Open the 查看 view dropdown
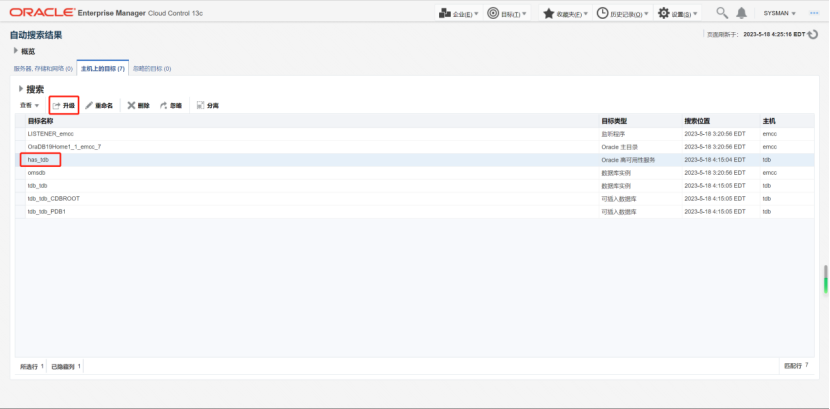Screen dimensions: 830x409 pos(30,105)
